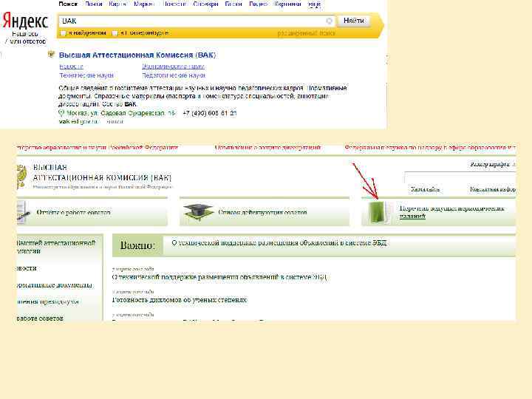The image size is (532, 399).
Task: Open Объявления о защите диссертаций link
Action: [x=267, y=148]
